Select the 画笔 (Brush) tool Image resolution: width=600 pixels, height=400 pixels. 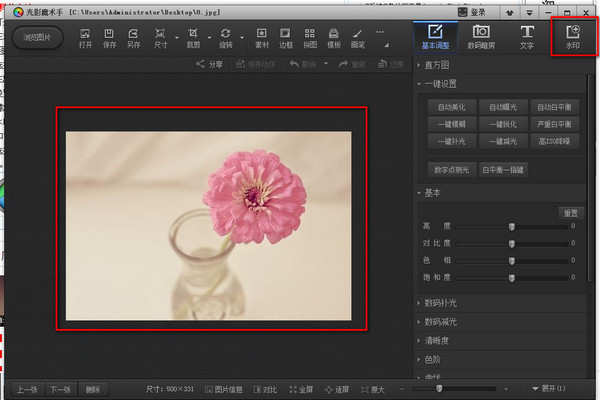pos(359,38)
